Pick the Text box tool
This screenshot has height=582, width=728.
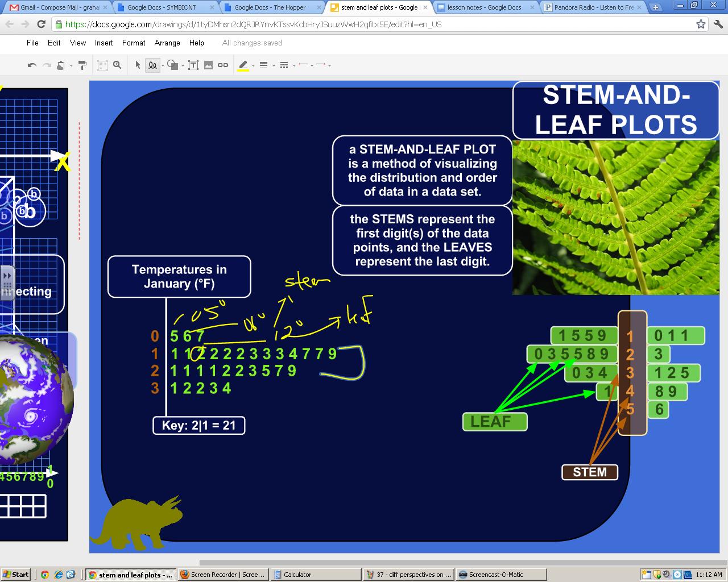point(193,65)
